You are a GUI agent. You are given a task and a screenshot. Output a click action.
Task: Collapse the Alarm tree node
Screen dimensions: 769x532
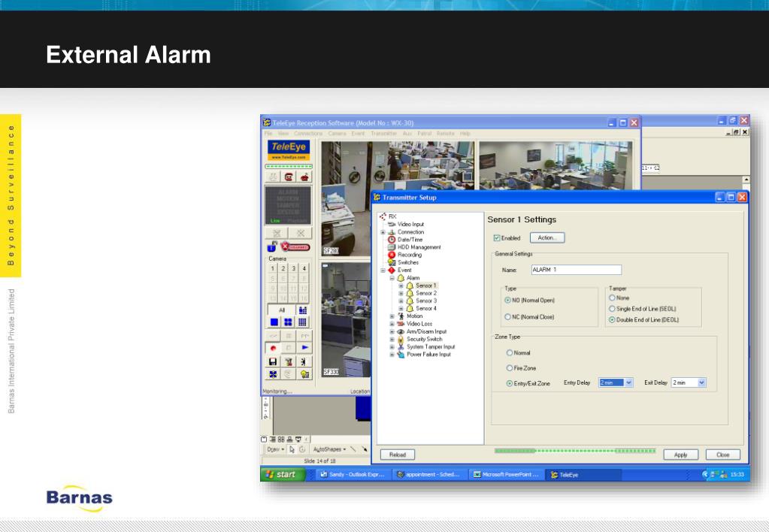point(392,278)
